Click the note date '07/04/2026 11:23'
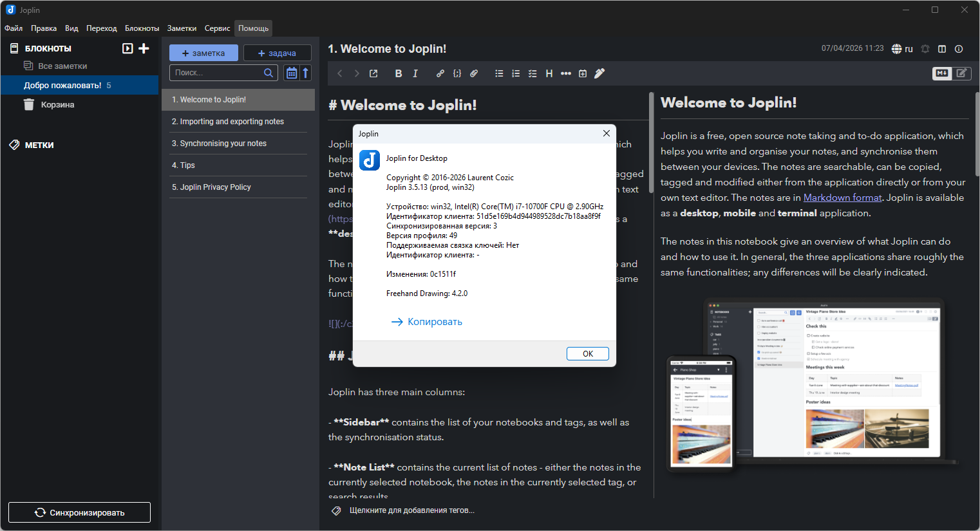This screenshot has height=531, width=980. click(853, 48)
